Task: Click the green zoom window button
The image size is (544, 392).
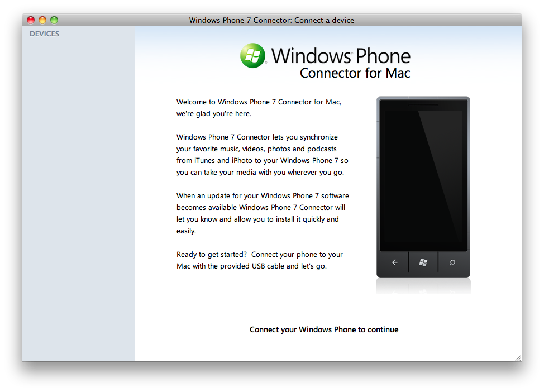Action: [x=54, y=20]
